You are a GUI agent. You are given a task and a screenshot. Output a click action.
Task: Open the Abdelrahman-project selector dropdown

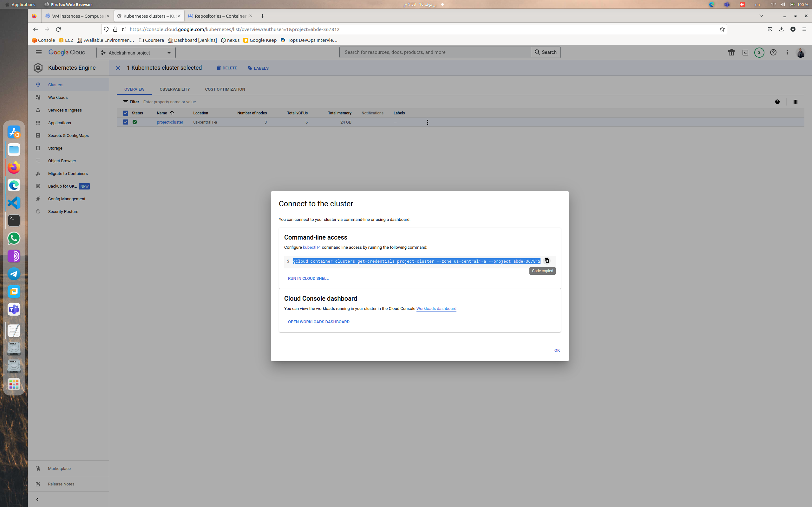[136, 53]
